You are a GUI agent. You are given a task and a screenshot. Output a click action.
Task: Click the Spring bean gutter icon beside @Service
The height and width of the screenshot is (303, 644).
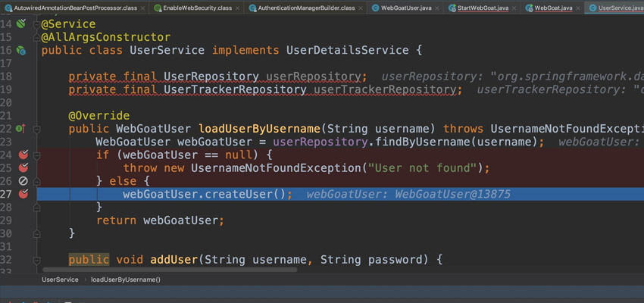coord(21,24)
